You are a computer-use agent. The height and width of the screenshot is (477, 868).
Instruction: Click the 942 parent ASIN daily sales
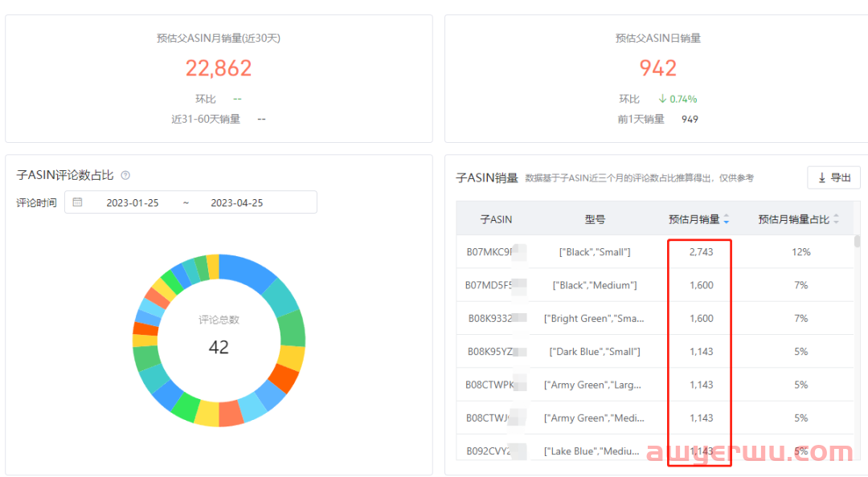point(658,68)
